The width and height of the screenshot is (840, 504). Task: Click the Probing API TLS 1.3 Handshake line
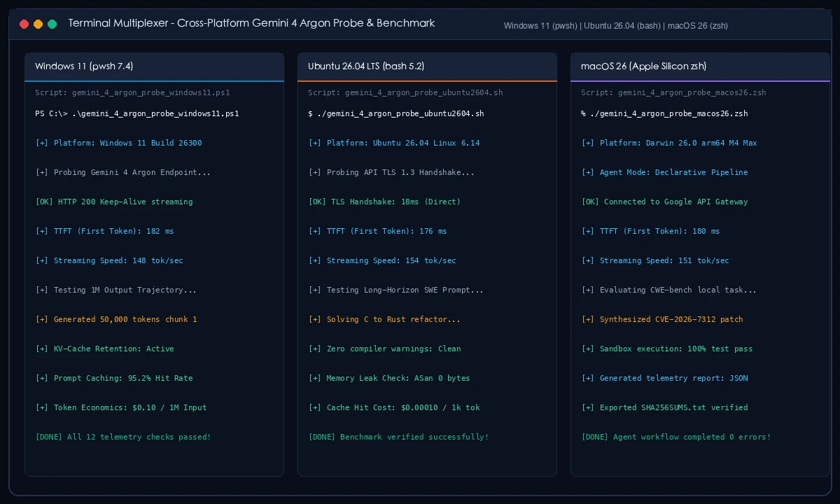(391, 172)
